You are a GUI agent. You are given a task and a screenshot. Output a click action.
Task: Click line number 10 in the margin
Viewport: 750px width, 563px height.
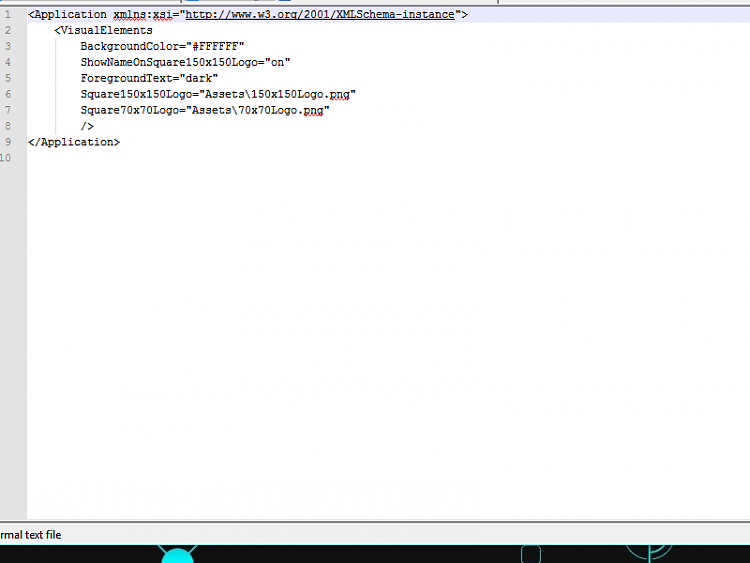pyautogui.click(x=5, y=158)
